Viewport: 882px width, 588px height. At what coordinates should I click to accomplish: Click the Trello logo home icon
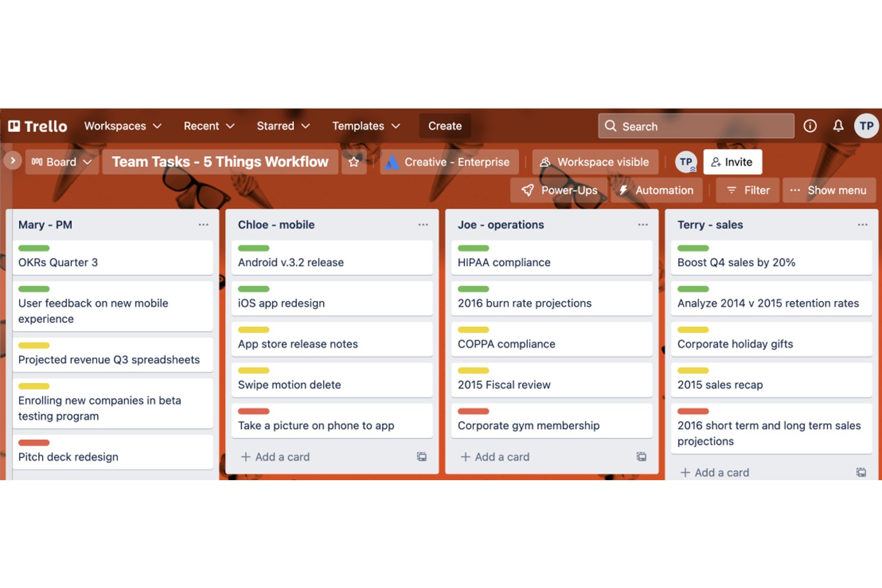38,126
